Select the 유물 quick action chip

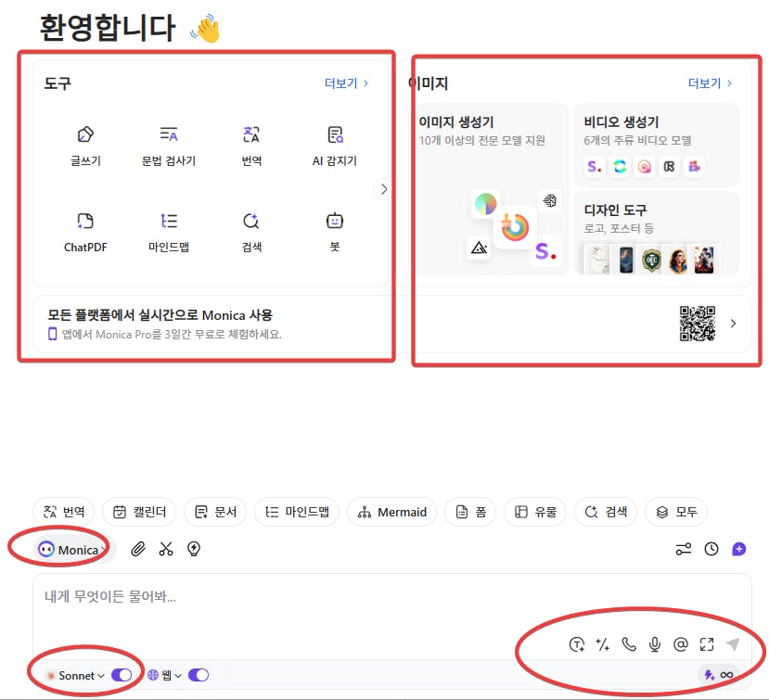coord(535,512)
